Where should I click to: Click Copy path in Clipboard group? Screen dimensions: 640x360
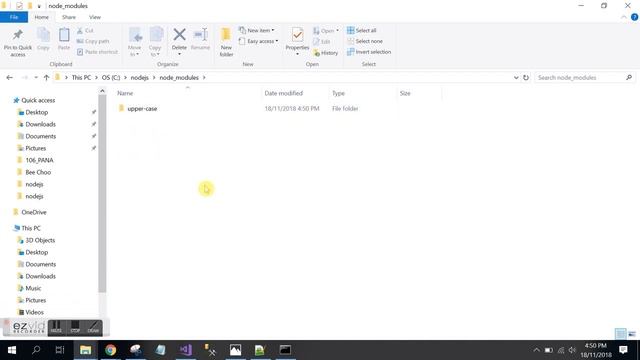click(x=93, y=41)
